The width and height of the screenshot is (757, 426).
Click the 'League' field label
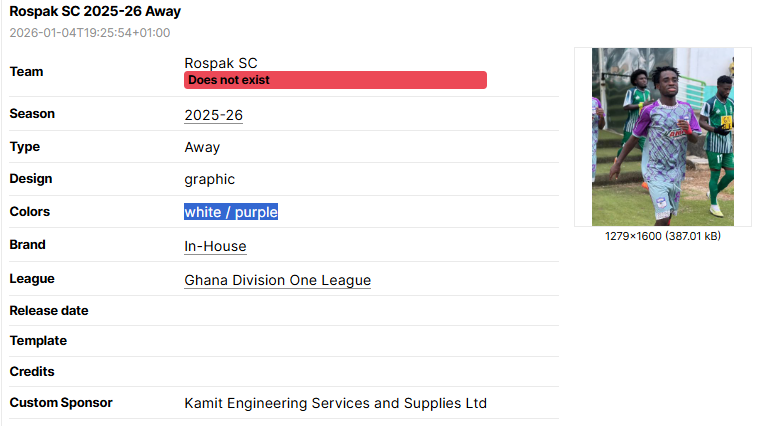tap(32, 278)
